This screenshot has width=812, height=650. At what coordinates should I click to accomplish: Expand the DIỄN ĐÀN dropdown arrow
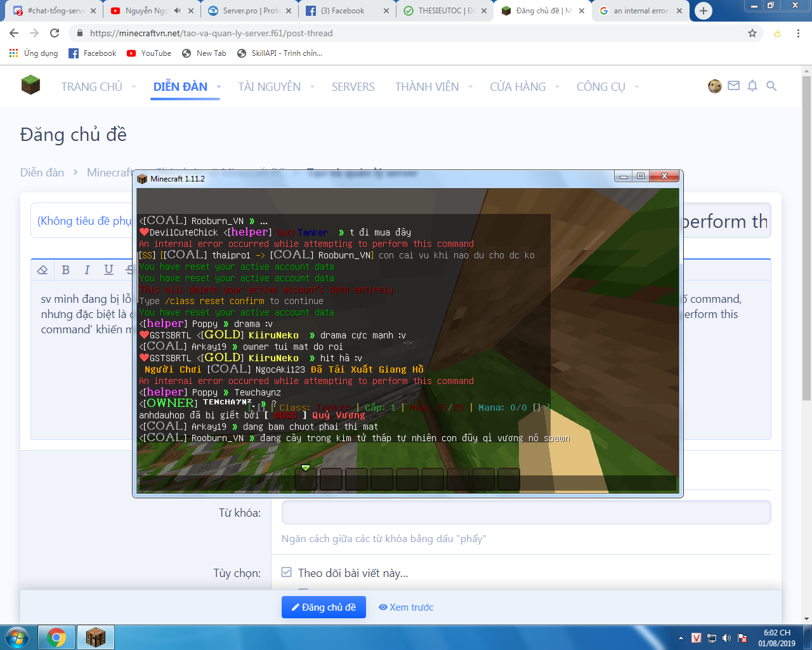[219, 87]
